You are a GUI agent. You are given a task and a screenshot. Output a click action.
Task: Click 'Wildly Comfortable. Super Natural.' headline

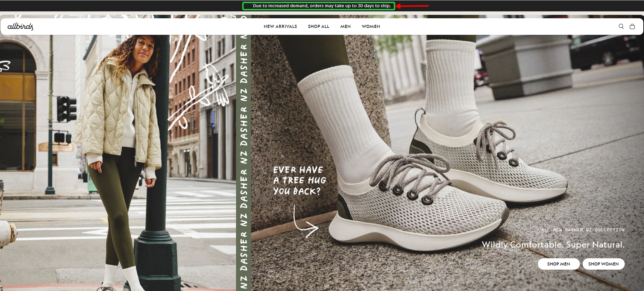[x=553, y=244]
